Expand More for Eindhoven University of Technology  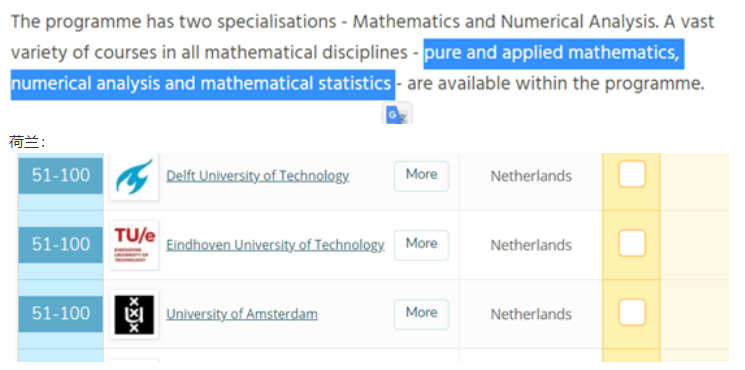pyautogui.click(x=421, y=245)
